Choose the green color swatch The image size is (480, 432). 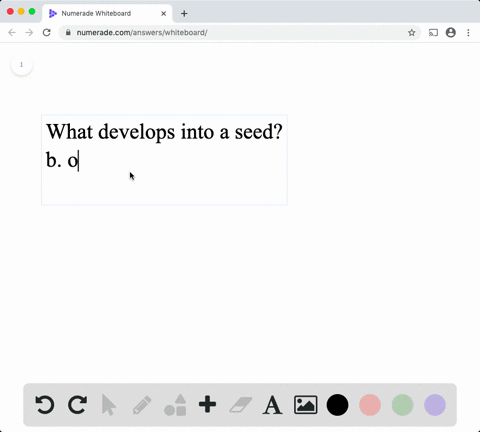[402, 405]
